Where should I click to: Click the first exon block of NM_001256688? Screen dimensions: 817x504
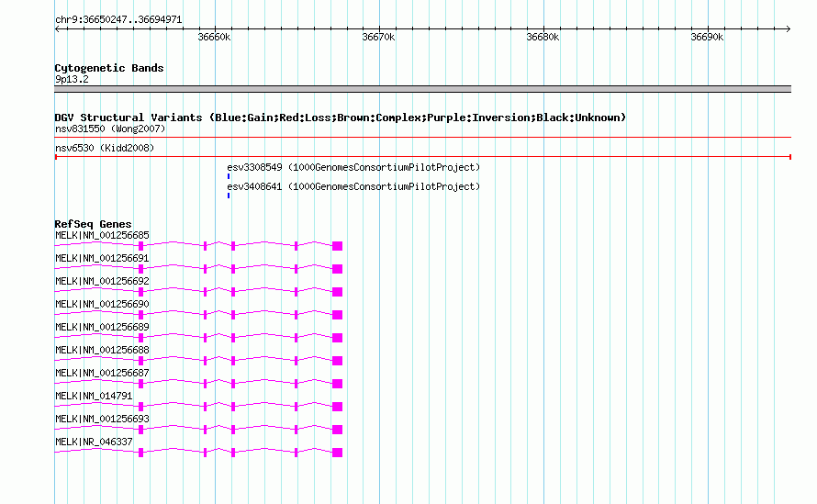click(140, 361)
